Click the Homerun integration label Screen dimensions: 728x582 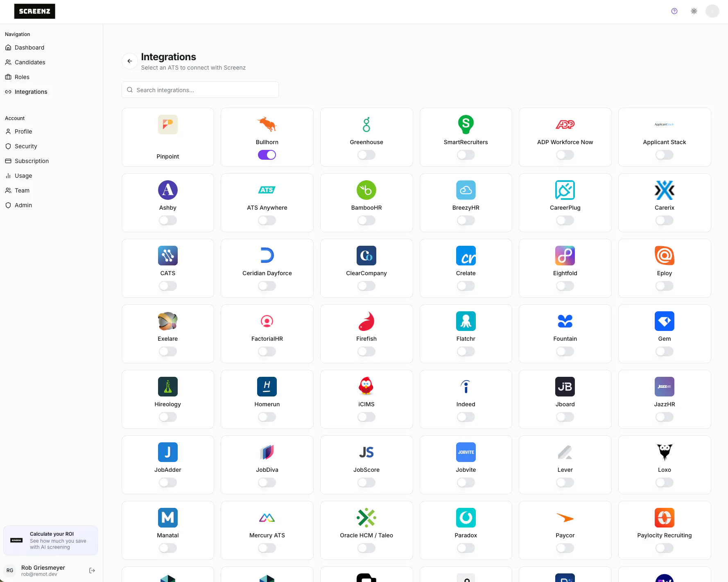pyautogui.click(x=267, y=404)
